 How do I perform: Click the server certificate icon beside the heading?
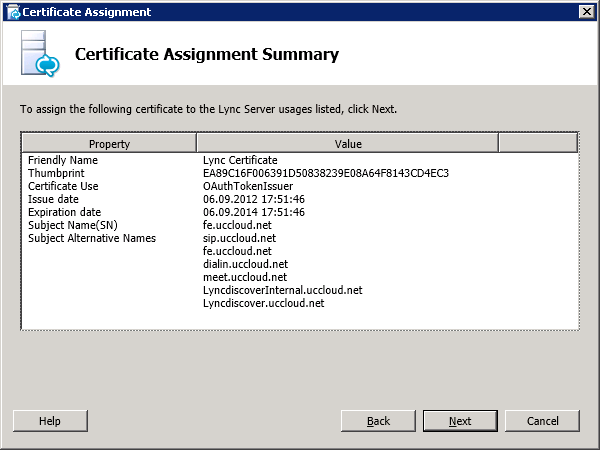pos(40,54)
